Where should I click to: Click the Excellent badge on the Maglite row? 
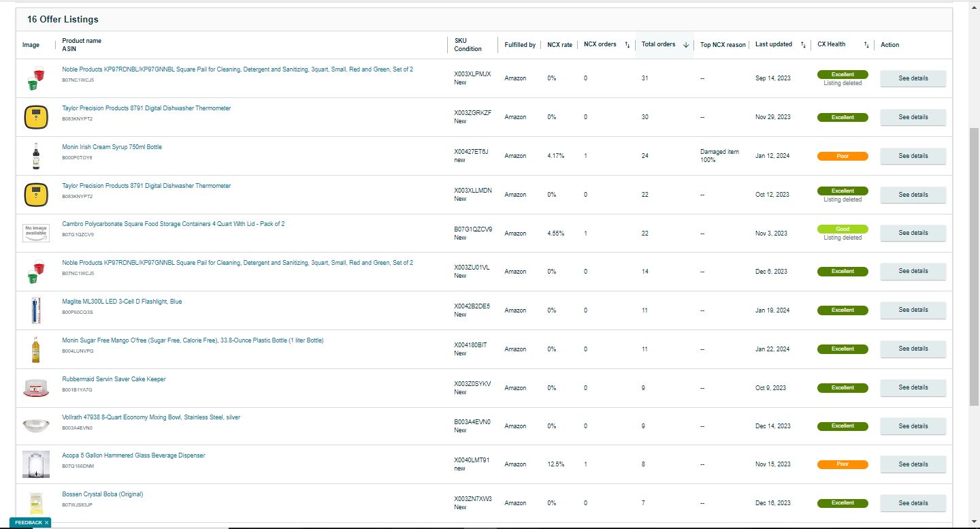pyautogui.click(x=843, y=310)
